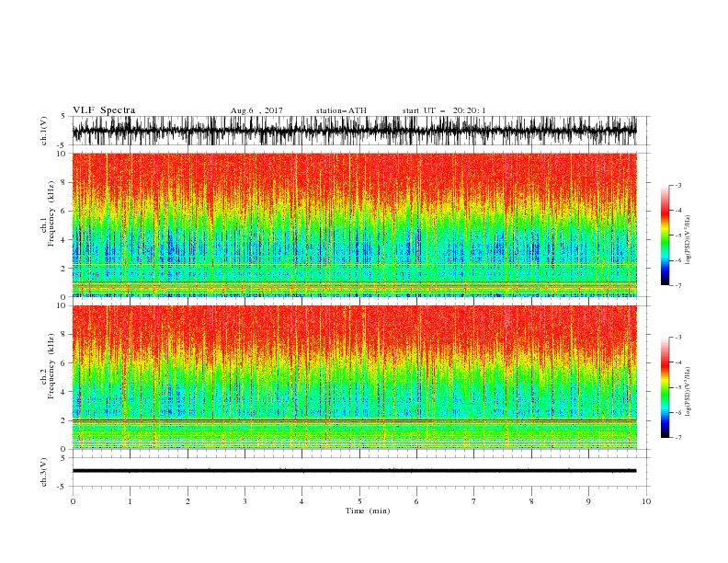
Task: Click the '8' tick label on time axis
Action: click(531, 501)
